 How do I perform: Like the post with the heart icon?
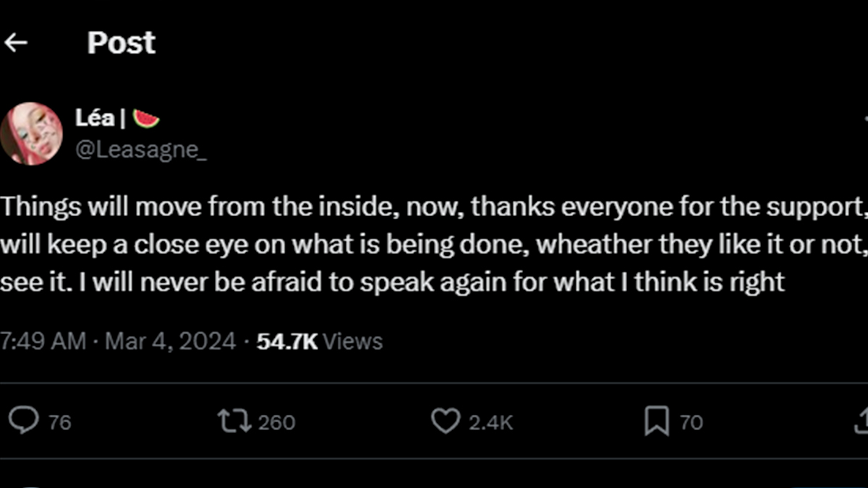[x=445, y=421]
